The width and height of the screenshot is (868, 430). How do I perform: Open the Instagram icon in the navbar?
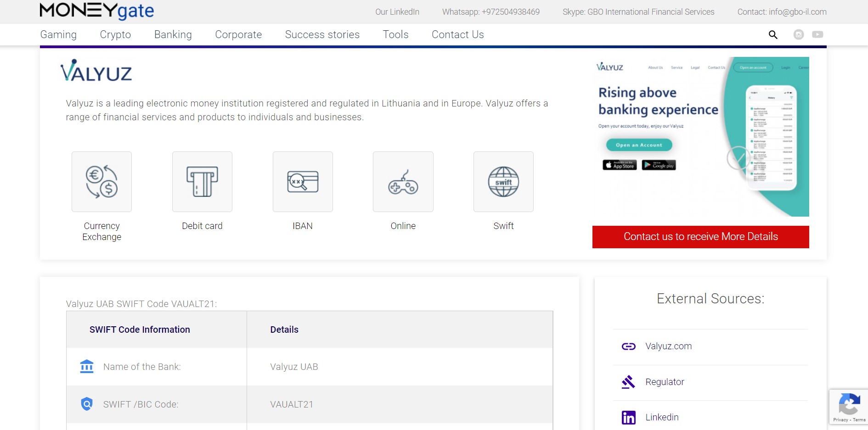tap(799, 34)
